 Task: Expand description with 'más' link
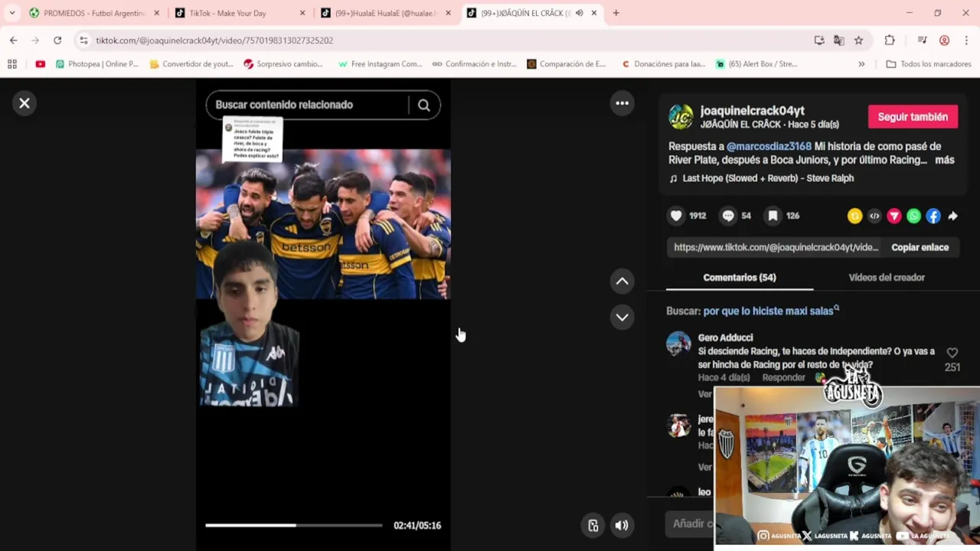[x=945, y=160]
